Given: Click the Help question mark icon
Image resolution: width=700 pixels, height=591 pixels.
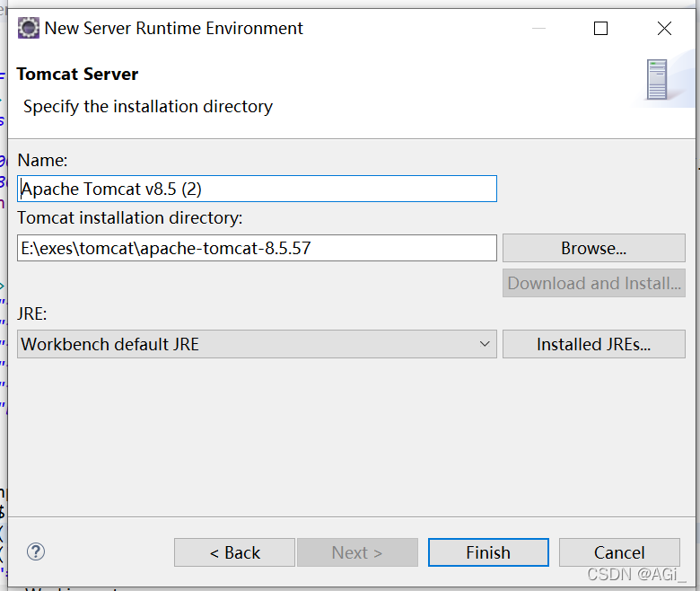Looking at the screenshot, I should pos(36,551).
